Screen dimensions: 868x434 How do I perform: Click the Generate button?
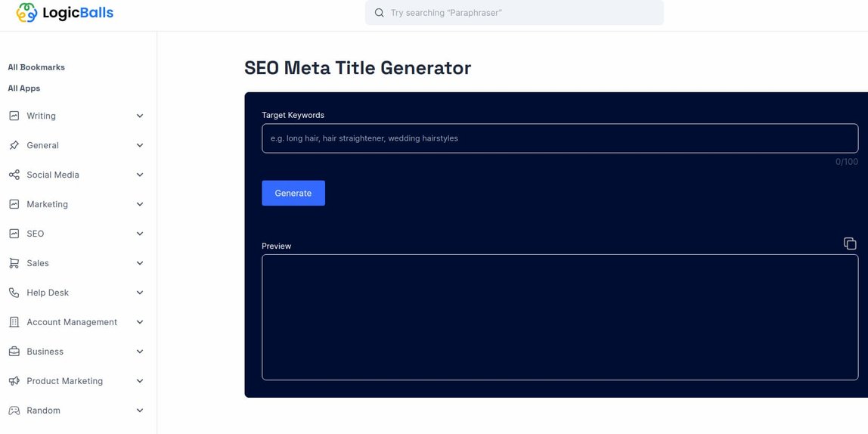coord(293,194)
